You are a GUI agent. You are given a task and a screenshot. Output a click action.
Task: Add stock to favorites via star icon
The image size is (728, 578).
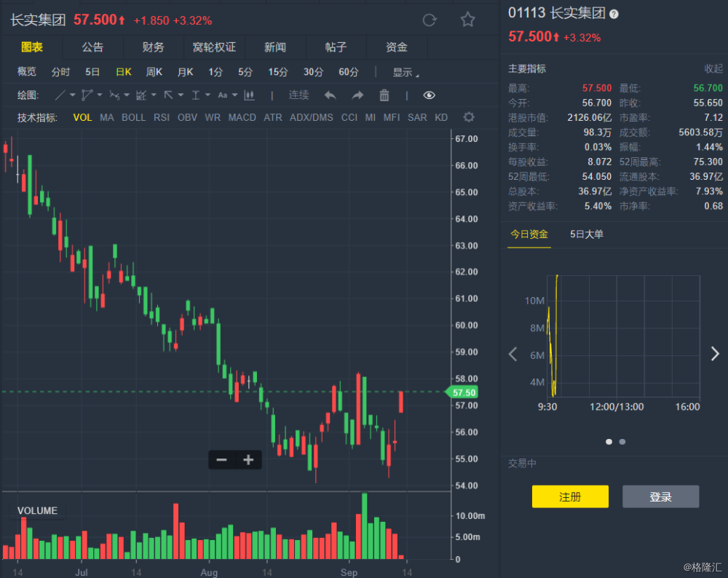467,20
